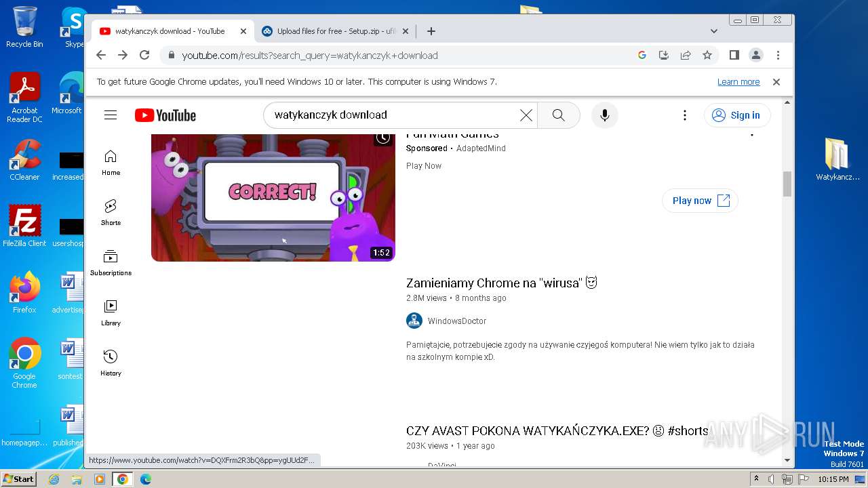The width and height of the screenshot is (868, 488).
Task: Click the scrollbar down arrow
Action: [x=787, y=460]
